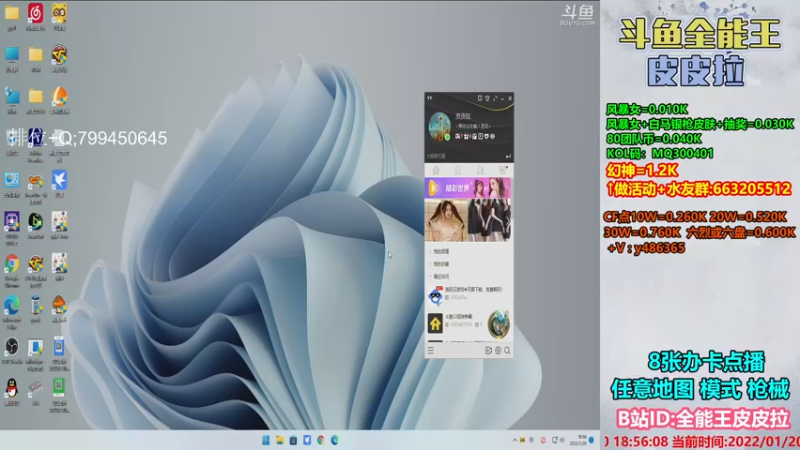Edit the signature line under the username
This screenshot has width=800, height=450.
[473, 126]
